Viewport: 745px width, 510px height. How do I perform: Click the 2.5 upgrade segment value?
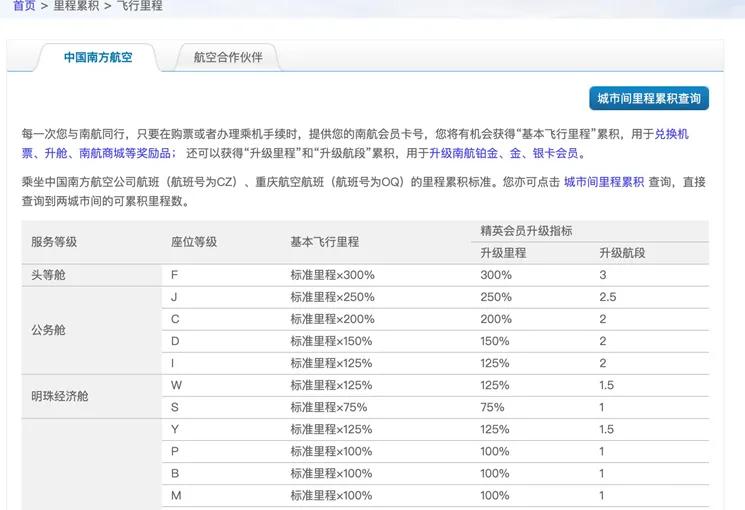coord(607,297)
